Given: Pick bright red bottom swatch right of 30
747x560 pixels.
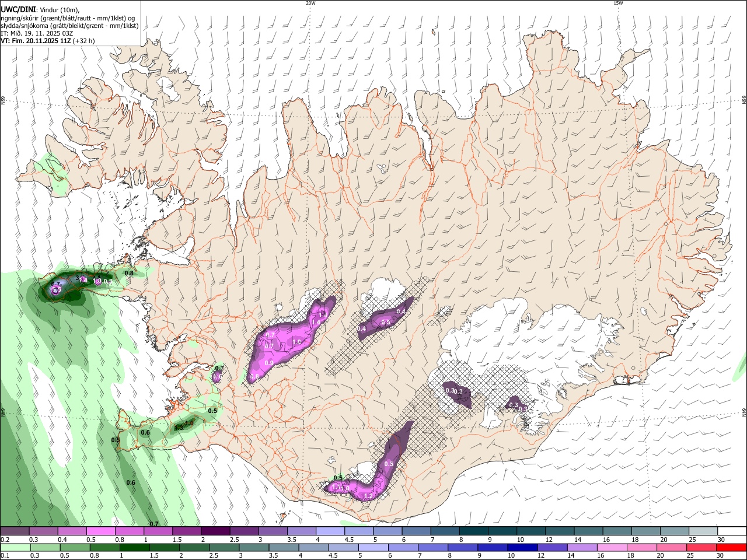Looking at the screenshot, I should pos(732,547).
